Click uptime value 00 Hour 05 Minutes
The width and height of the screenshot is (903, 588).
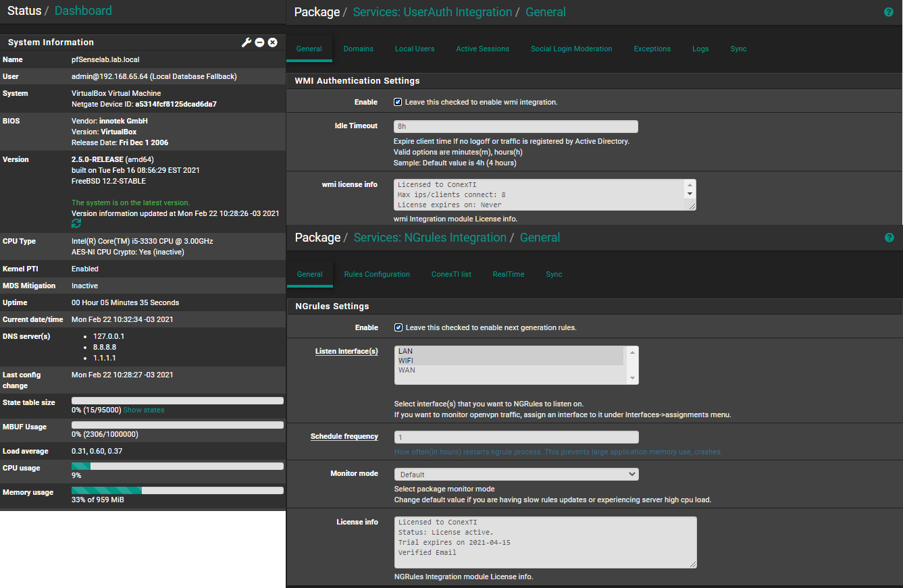126,302
